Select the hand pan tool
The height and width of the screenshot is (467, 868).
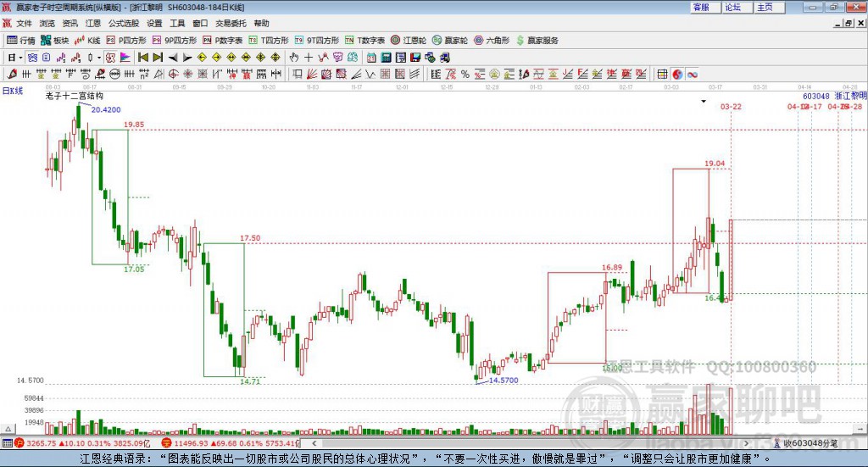[293, 58]
